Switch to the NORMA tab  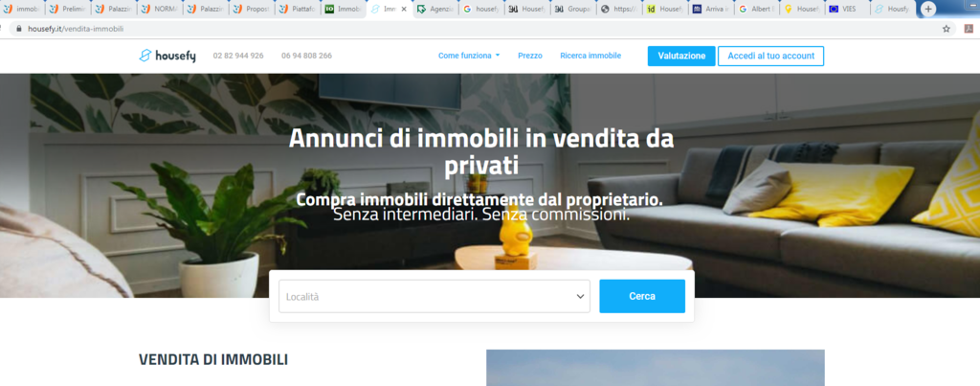pos(157,9)
